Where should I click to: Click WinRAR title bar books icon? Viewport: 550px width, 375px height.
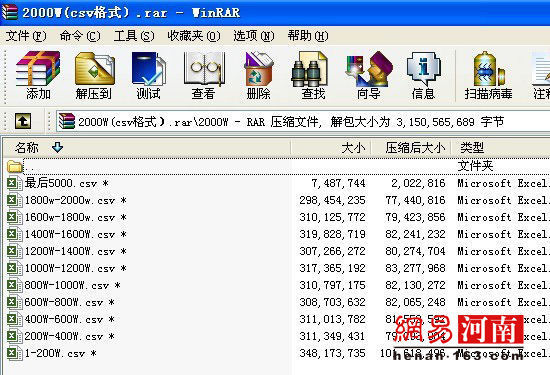9,12
